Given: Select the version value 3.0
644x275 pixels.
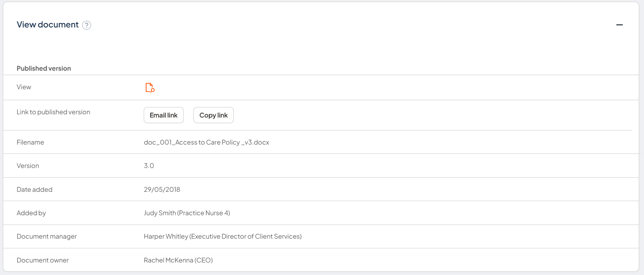Looking at the screenshot, I should [x=149, y=166].
